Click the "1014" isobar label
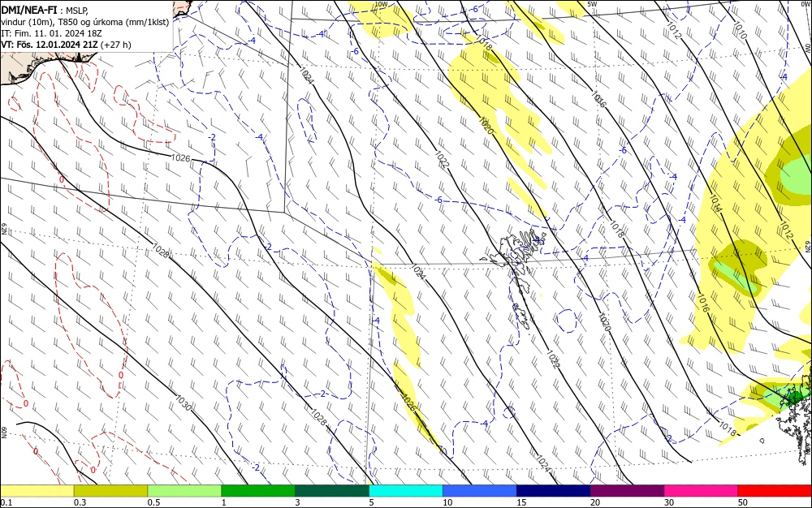812x508 pixels. pos(715,204)
